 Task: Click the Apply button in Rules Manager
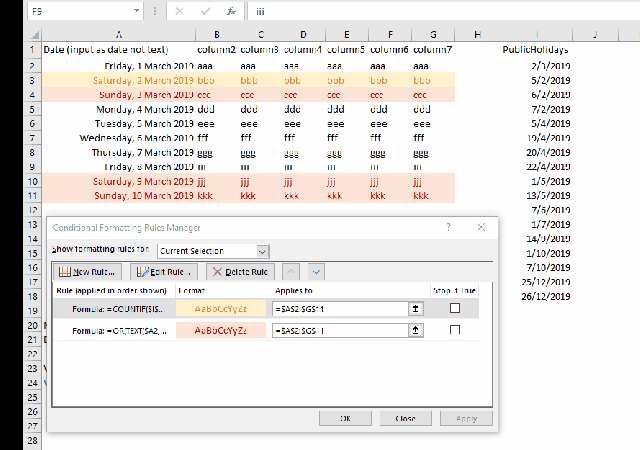pyautogui.click(x=466, y=419)
